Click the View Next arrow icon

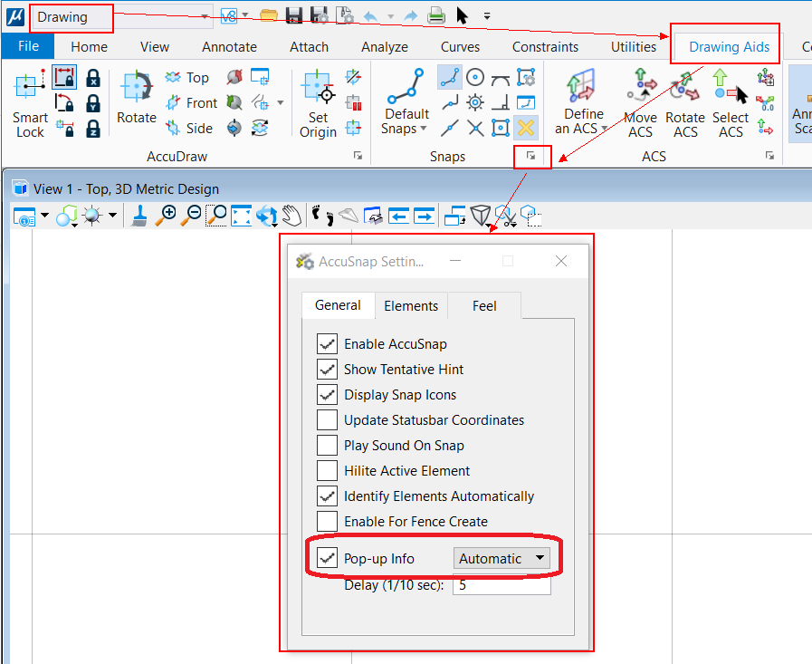click(x=424, y=216)
